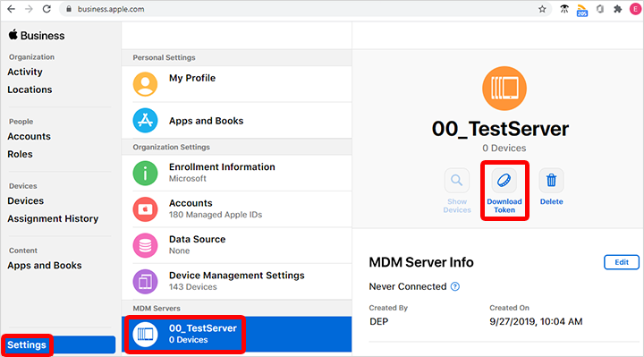644x357 pixels.
Task: Open Roles in the sidebar
Action: 20,154
